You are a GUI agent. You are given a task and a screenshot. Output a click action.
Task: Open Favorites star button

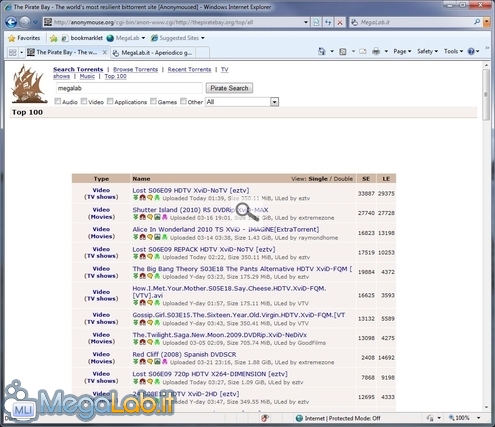(24, 38)
